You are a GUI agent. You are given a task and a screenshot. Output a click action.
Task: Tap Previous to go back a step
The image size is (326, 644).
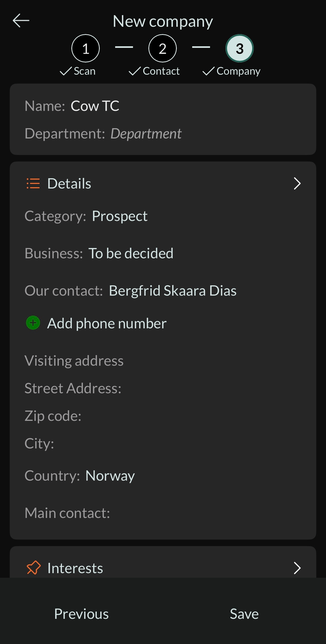tap(81, 613)
